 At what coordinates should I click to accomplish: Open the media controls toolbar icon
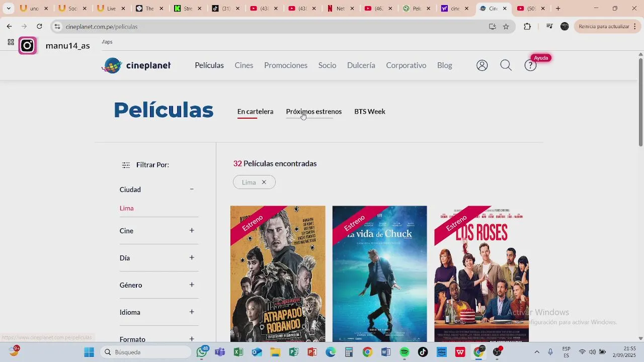(x=549, y=27)
